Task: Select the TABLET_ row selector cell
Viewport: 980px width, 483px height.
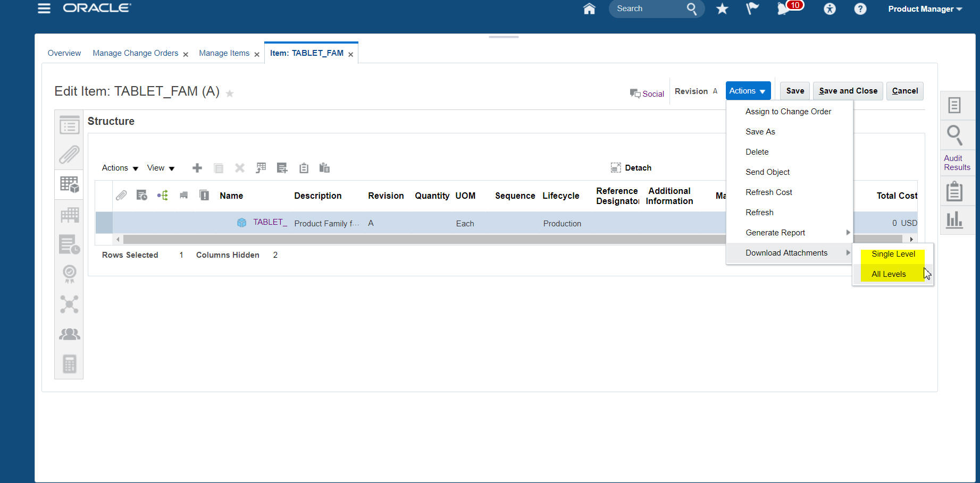Action: [104, 223]
